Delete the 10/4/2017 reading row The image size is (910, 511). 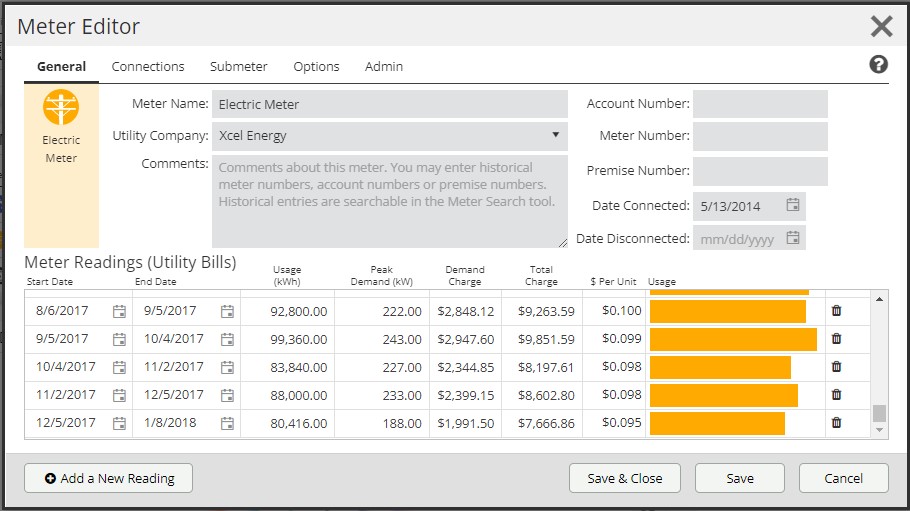coord(836,367)
